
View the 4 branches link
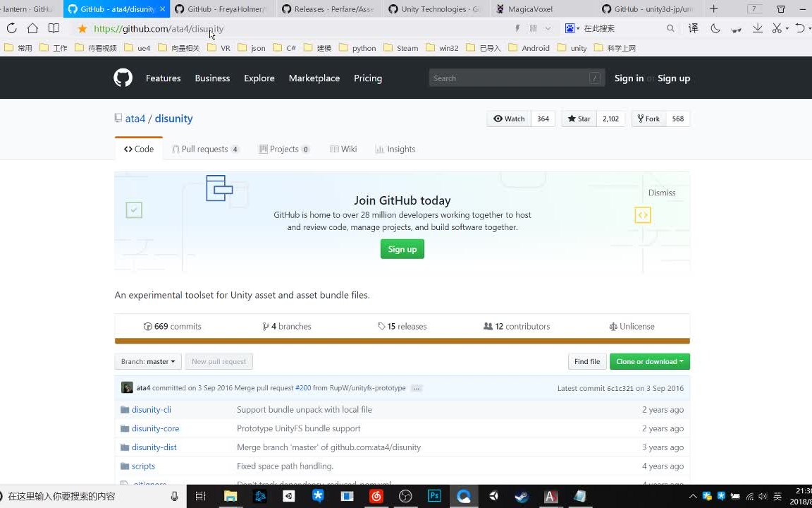click(287, 326)
